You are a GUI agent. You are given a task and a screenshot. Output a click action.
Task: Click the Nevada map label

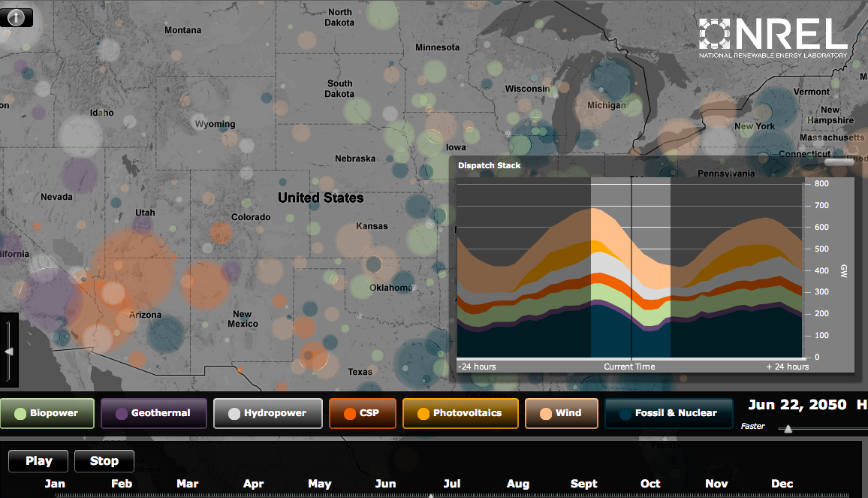pos(56,197)
